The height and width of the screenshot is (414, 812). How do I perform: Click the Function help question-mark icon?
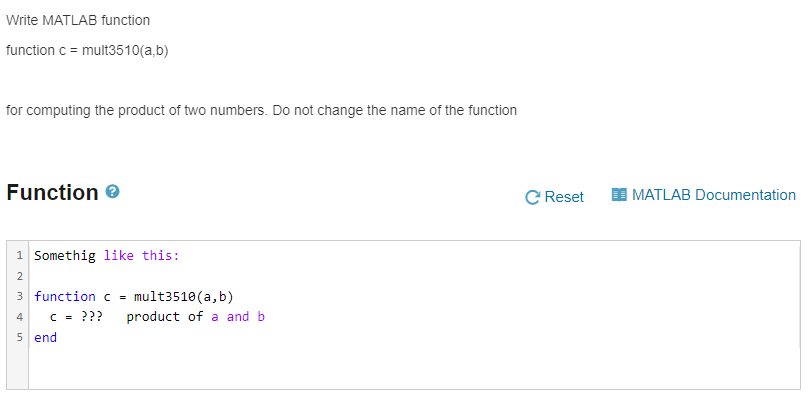pos(112,192)
